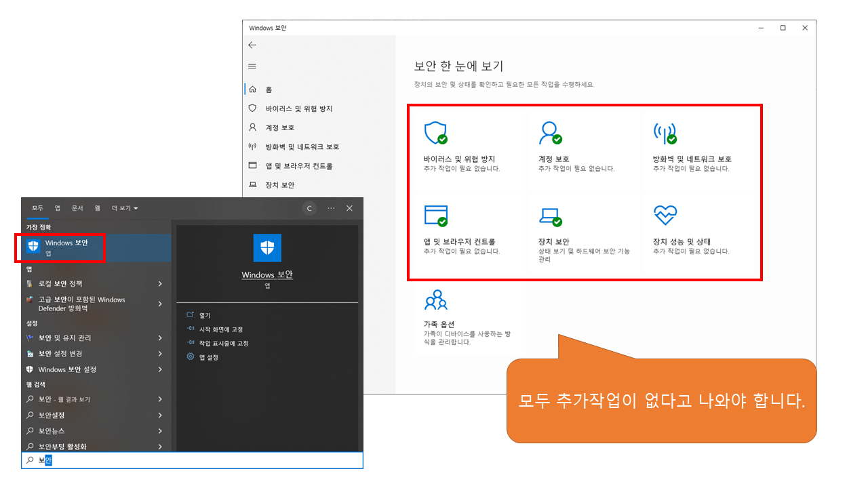Open the 계정 보호 tile title
Image resolution: width=868 pixels, height=488 pixels.
pyautogui.click(x=553, y=159)
